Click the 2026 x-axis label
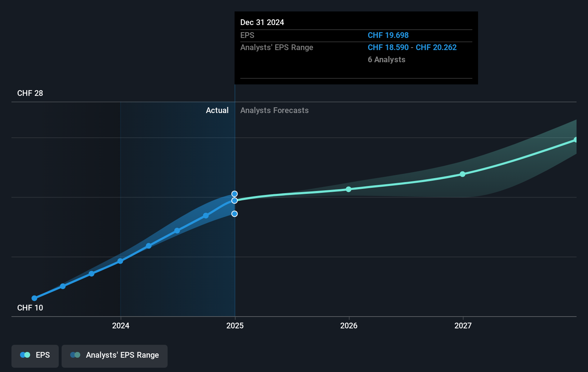 point(349,325)
